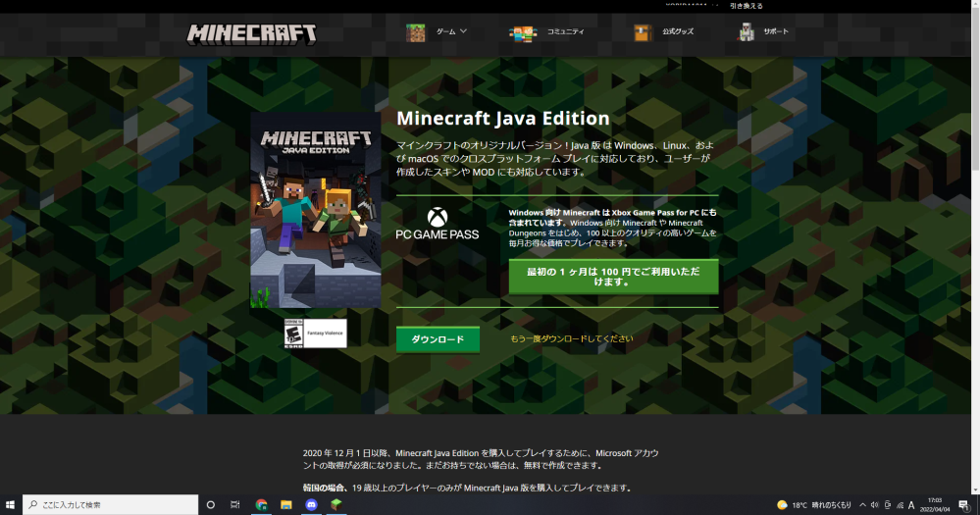Click the Xbox PC Game Pass logo
Screen dimensions: 980x515
[x=438, y=224]
